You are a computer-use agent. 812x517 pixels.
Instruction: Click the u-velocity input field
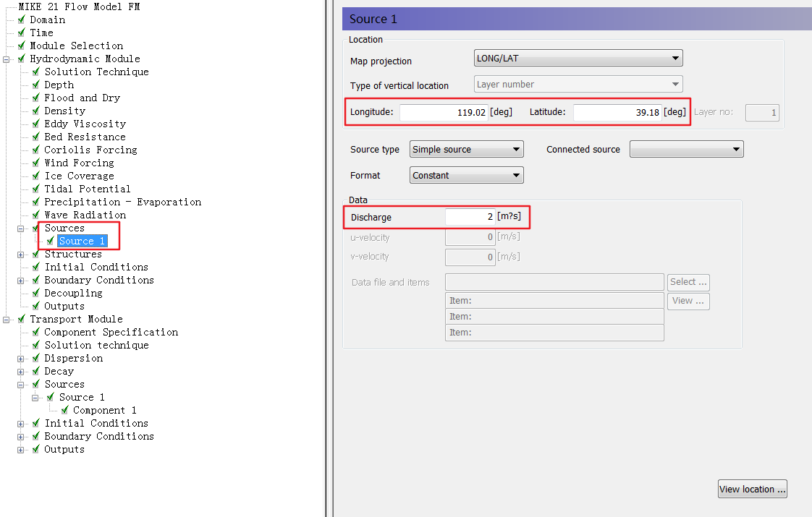(470, 237)
